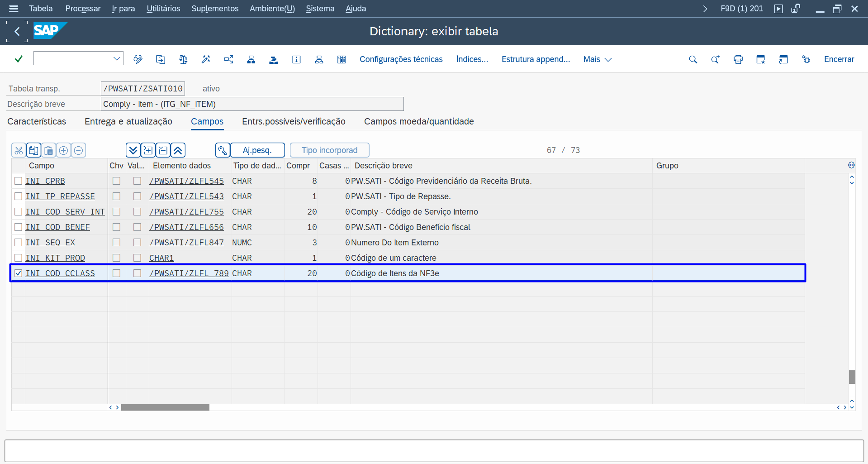Tick the INI_SEQ_EX row checkbox
868x464 pixels.
[x=19, y=243]
